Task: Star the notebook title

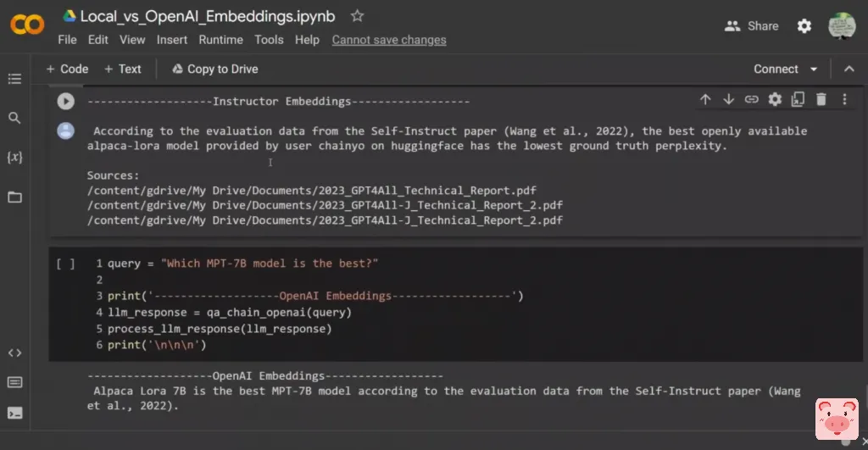Action: tap(358, 16)
